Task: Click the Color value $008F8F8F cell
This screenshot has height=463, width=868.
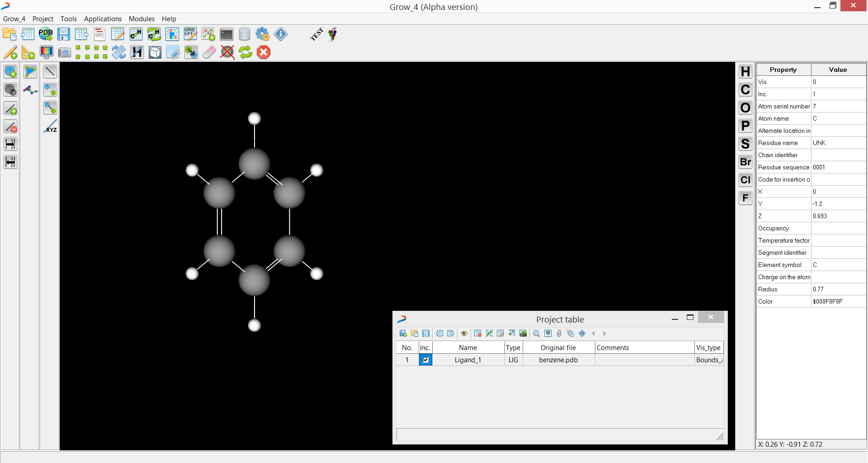Action: tap(839, 301)
